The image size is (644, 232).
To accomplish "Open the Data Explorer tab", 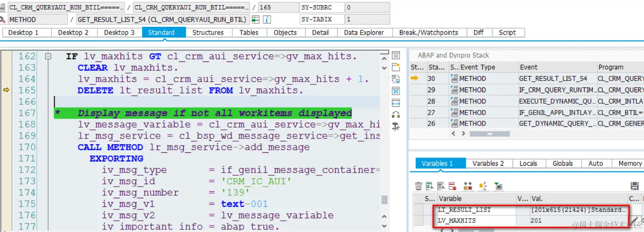I will click(364, 32).
